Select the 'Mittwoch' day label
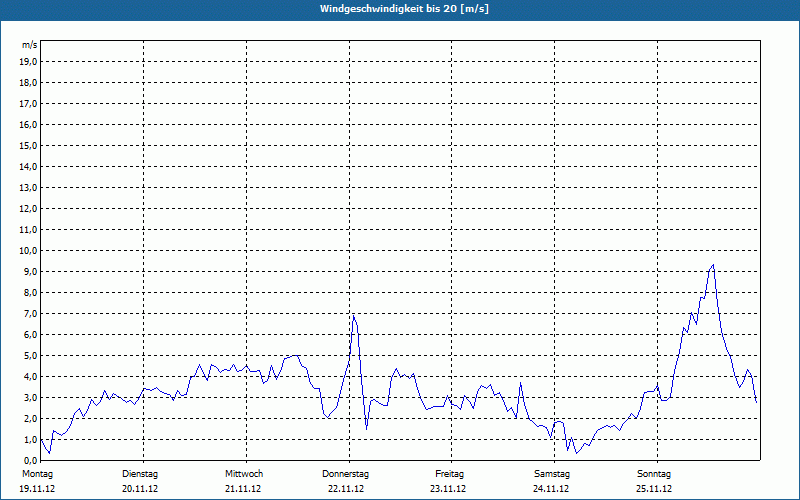This screenshot has width=800, height=500. click(244, 474)
